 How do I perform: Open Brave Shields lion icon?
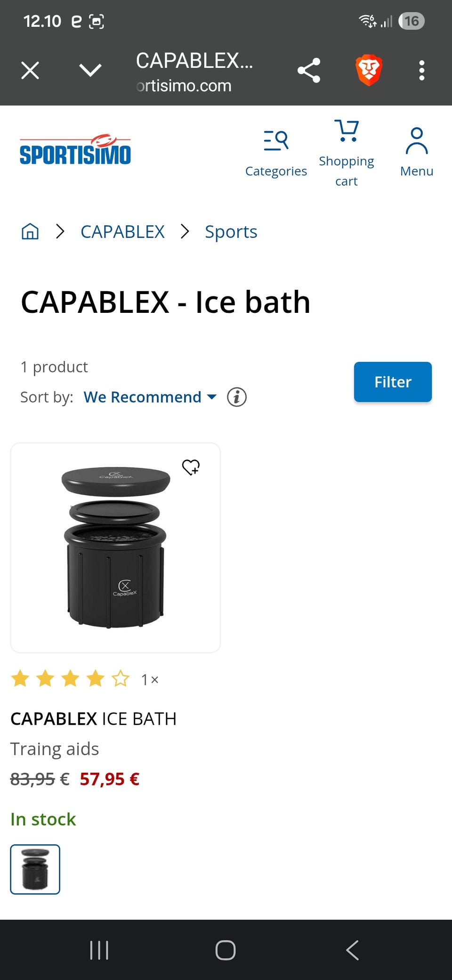pyautogui.click(x=369, y=71)
